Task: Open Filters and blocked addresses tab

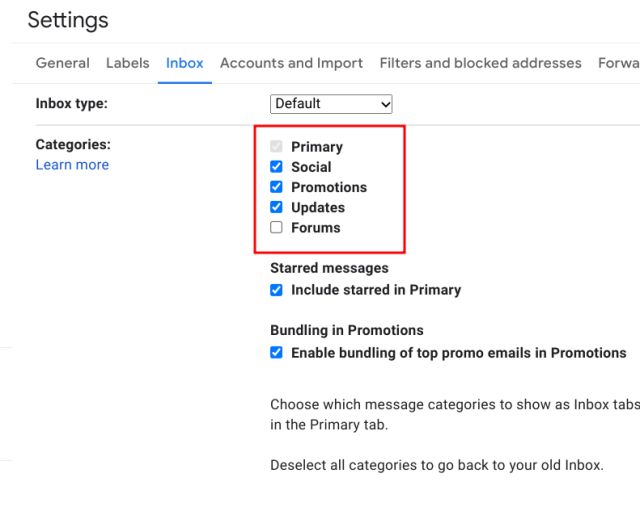Action: pyautogui.click(x=480, y=63)
